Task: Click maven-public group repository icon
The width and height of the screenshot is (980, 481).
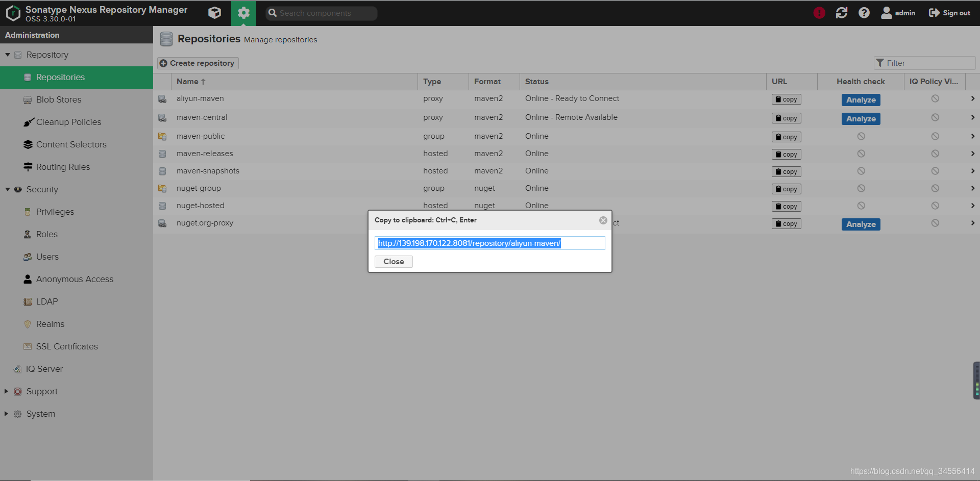Action: (162, 136)
